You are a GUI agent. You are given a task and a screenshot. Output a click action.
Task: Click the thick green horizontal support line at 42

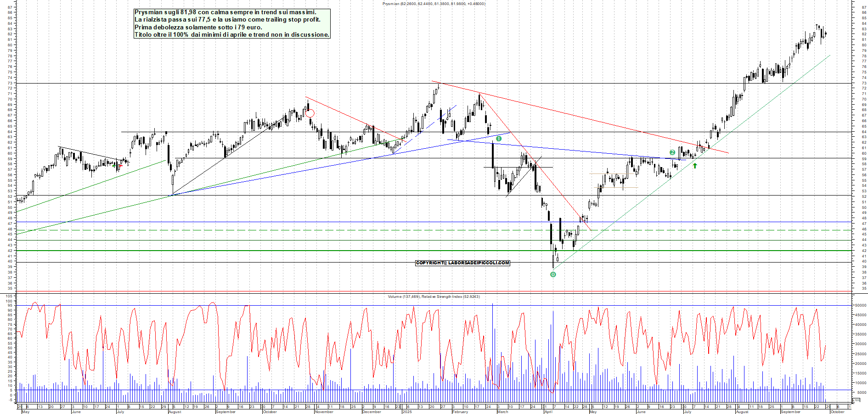[x=276, y=251]
